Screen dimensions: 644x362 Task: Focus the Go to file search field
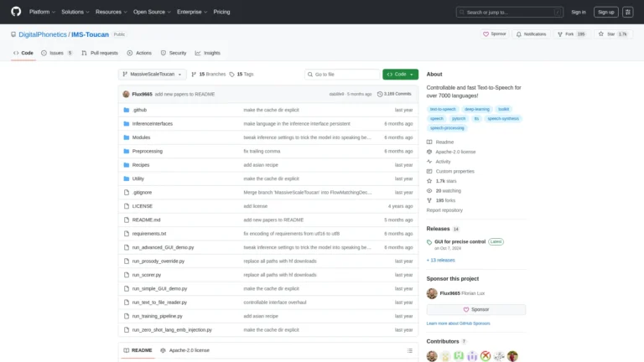(x=345, y=75)
